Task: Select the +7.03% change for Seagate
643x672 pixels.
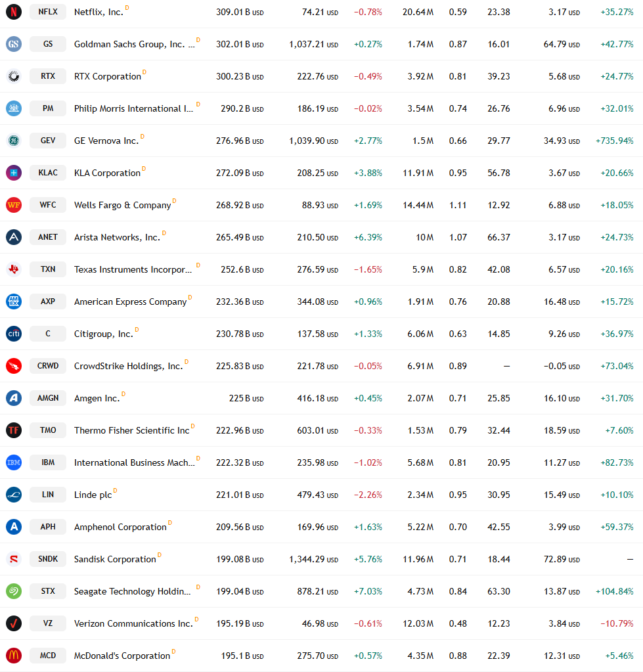Action: (368, 591)
